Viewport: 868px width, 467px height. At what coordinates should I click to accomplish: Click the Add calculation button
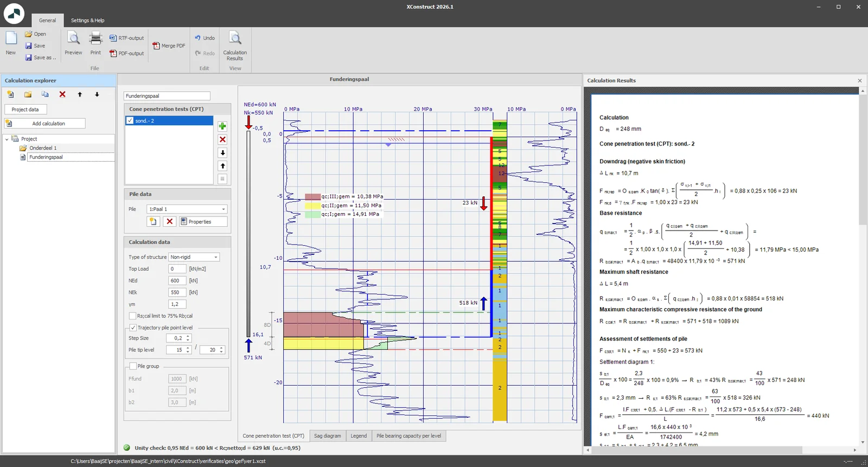(44, 124)
